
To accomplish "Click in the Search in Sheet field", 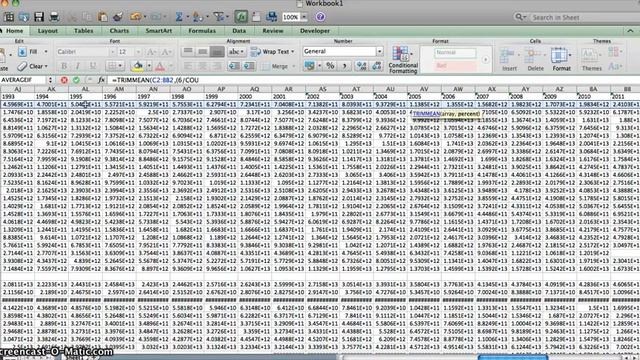I will (584, 18).
